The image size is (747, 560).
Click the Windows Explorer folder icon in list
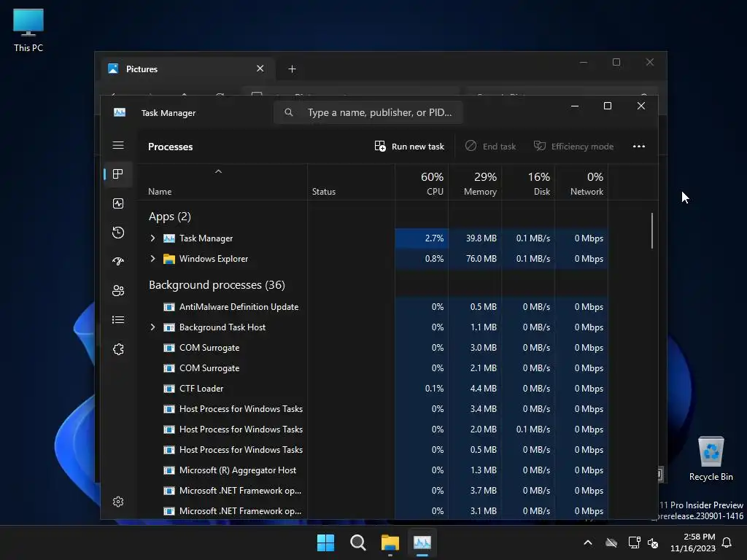(x=169, y=259)
